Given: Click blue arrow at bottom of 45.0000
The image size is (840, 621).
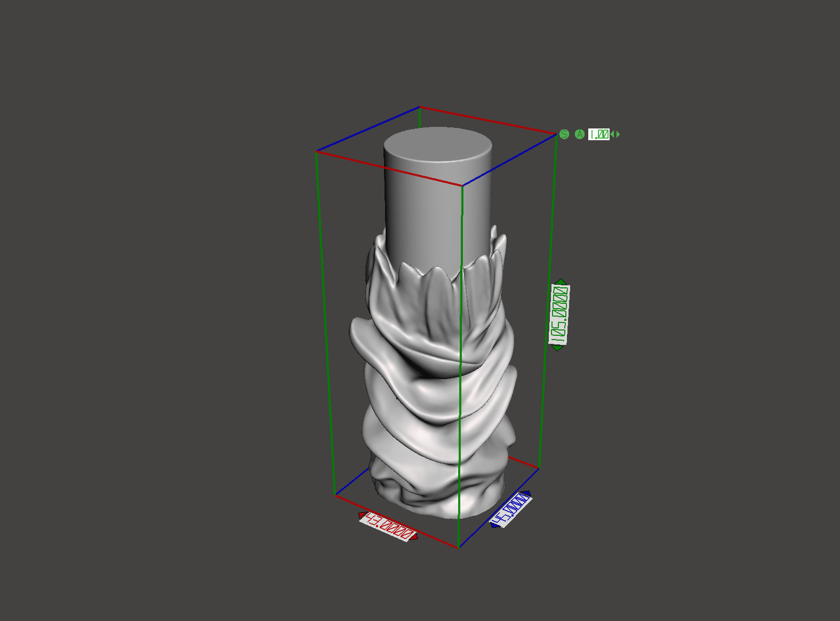Looking at the screenshot, I should tap(494, 525).
